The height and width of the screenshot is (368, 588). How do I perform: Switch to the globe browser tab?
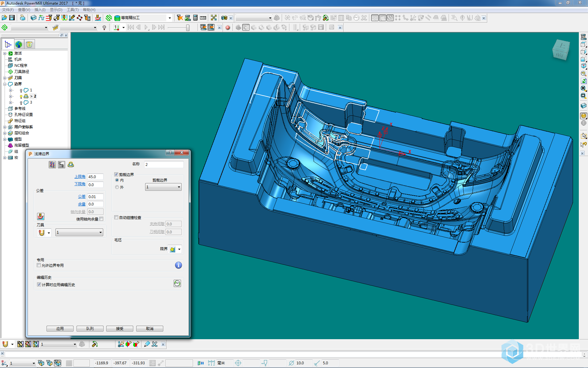coord(19,44)
